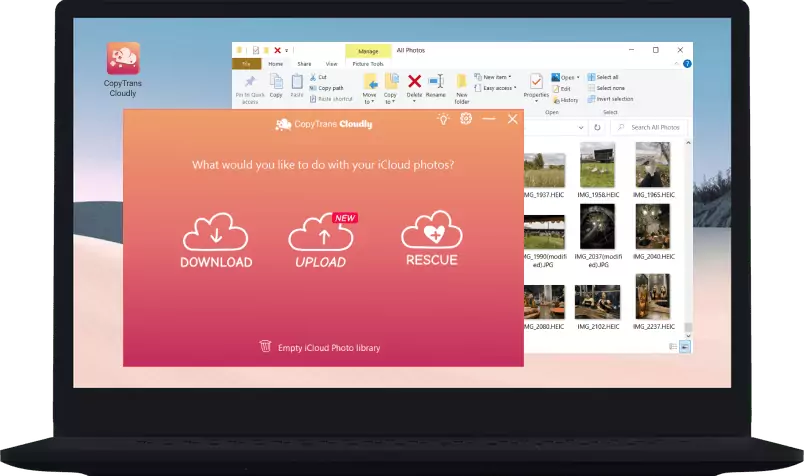The image size is (804, 476).
Task: Click Select none in ribbon
Action: (x=606, y=88)
